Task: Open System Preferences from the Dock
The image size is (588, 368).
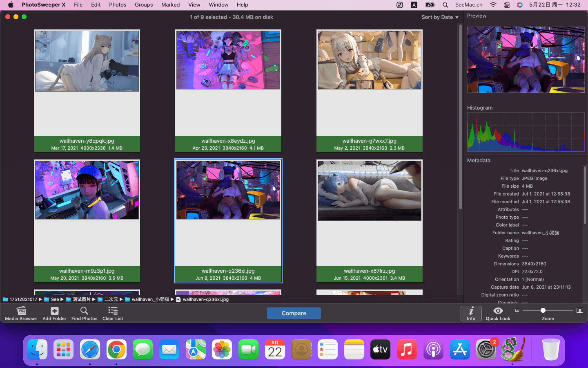Action: (486, 350)
